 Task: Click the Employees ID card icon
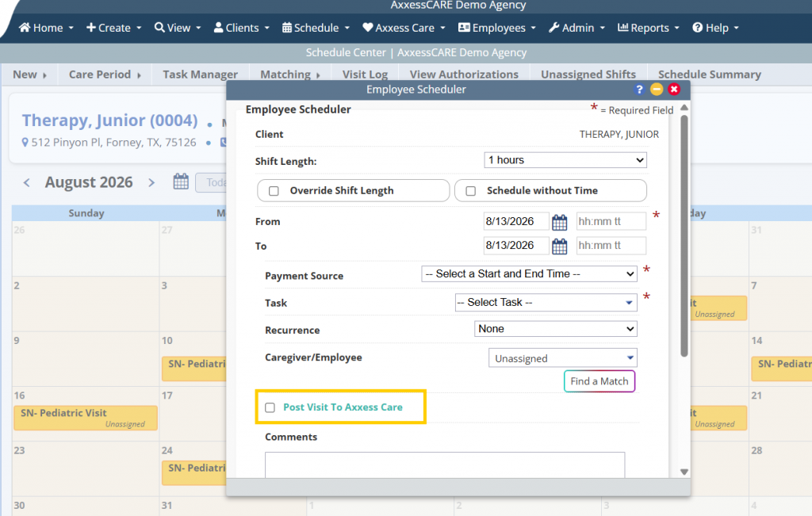pyautogui.click(x=463, y=28)
